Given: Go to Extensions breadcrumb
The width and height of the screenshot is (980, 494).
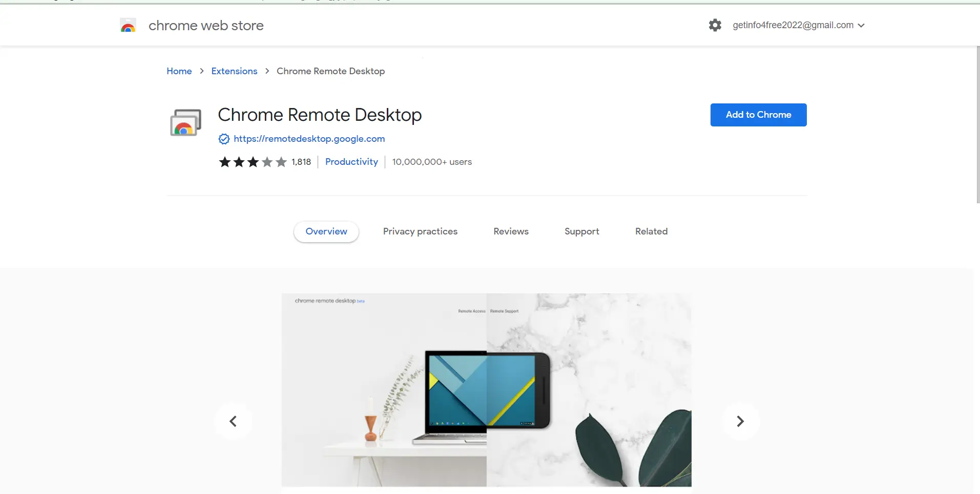Looking at the screenshot, I should coord(234,71).
